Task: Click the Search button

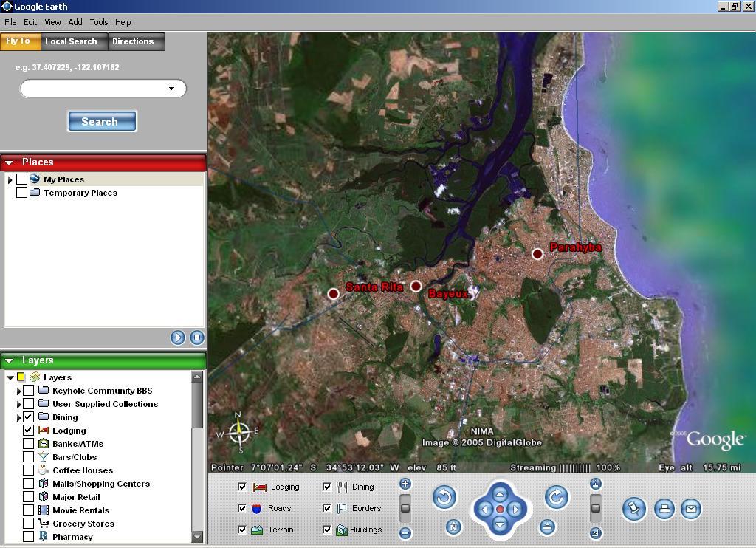Action: (102, 122)
